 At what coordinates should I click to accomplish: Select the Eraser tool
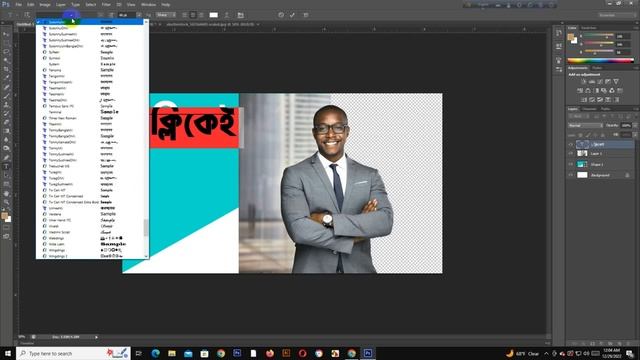(6, 122)
